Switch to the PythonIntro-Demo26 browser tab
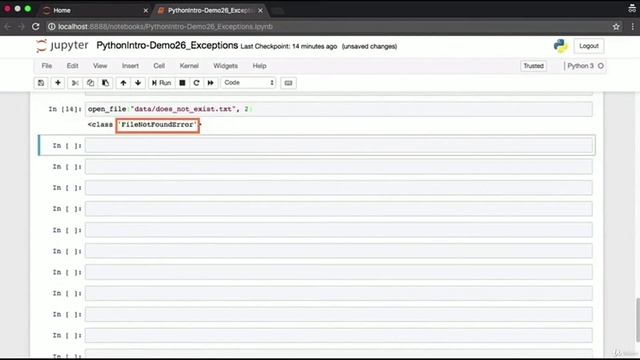The width and height of the screenshot is (640, 360). point(209,10)
